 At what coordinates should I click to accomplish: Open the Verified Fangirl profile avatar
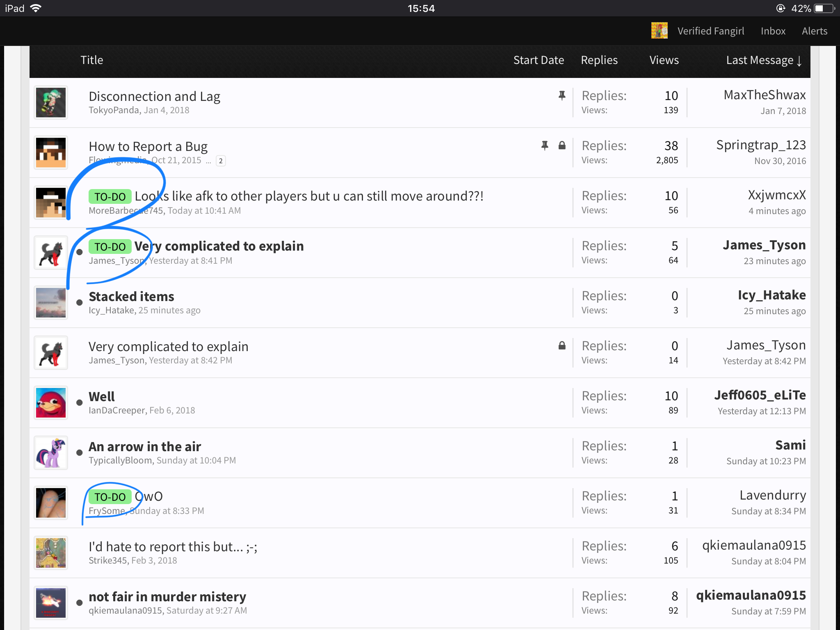(x=659, y=31)
